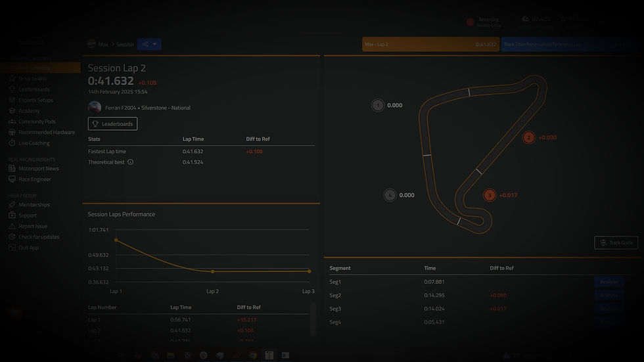Image resolution: width=644 pixels, height=362 pixels.
Task: Click the File Explorer taskbar icon
Action: click(170, 355)
